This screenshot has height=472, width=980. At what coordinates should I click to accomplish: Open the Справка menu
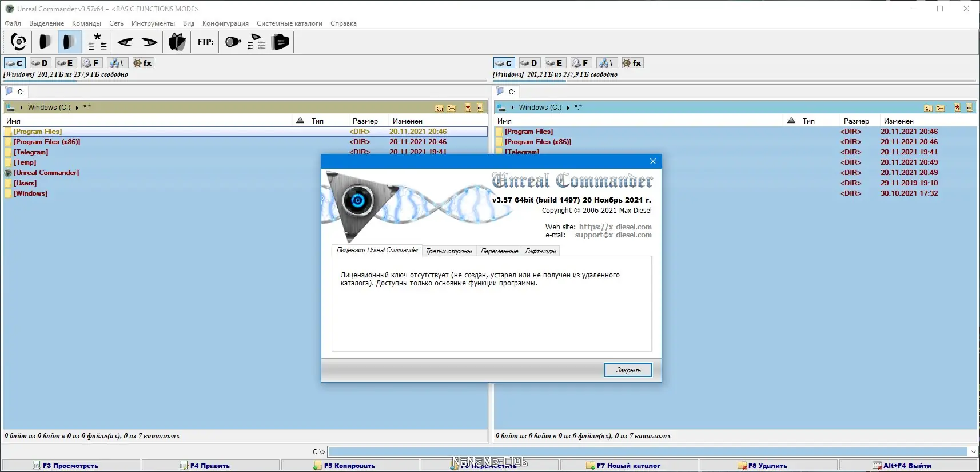(x=344, y=23)
